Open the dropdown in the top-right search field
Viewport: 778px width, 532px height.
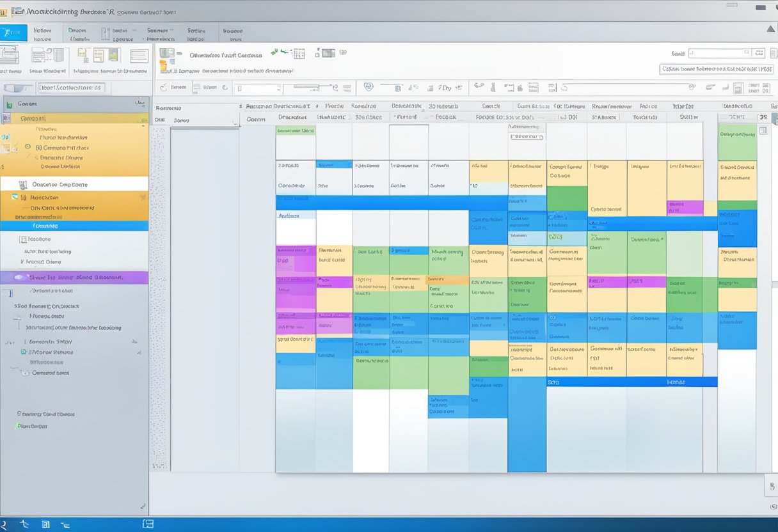click(758, 54)
